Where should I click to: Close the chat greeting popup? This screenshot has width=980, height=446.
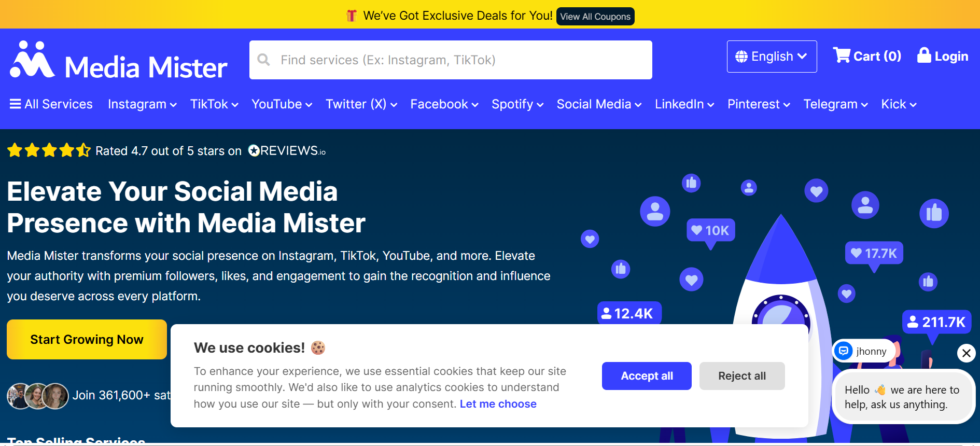coord(966,353)
